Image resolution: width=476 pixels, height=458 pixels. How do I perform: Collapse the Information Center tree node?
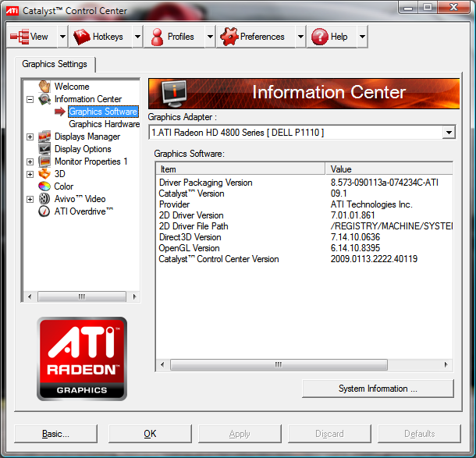coord(30,100)
